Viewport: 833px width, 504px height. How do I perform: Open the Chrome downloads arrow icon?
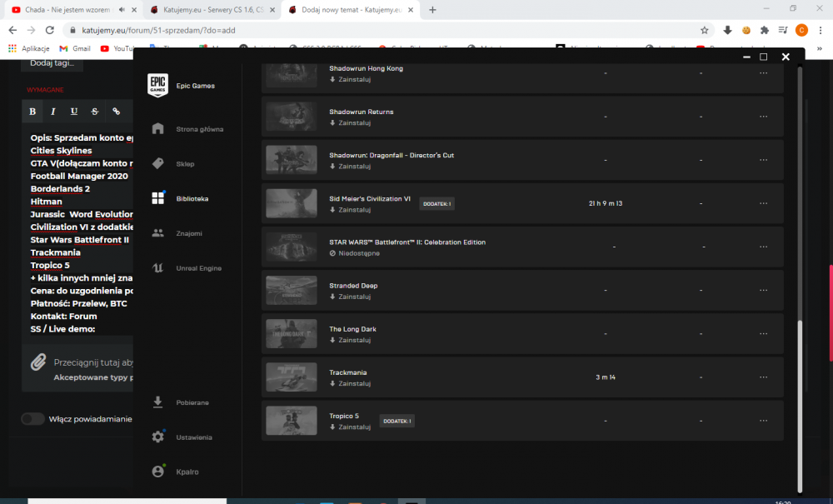click(728, 30)
